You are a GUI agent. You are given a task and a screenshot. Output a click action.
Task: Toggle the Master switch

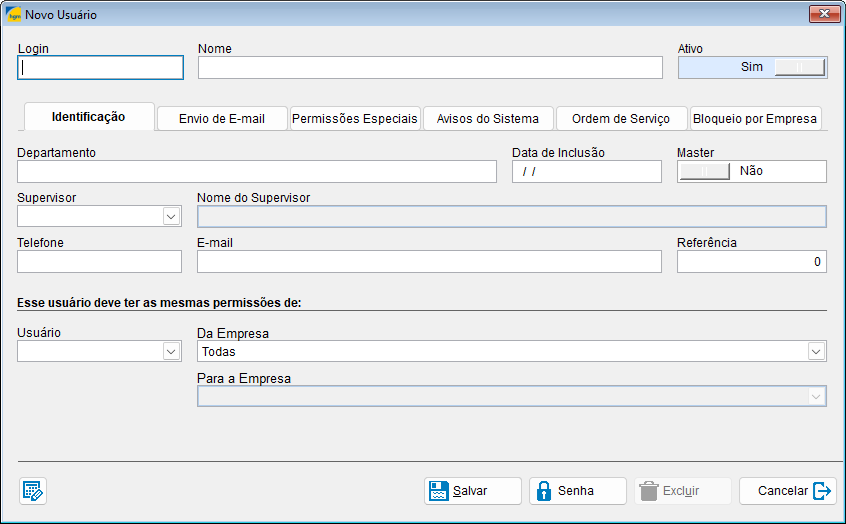752,171
